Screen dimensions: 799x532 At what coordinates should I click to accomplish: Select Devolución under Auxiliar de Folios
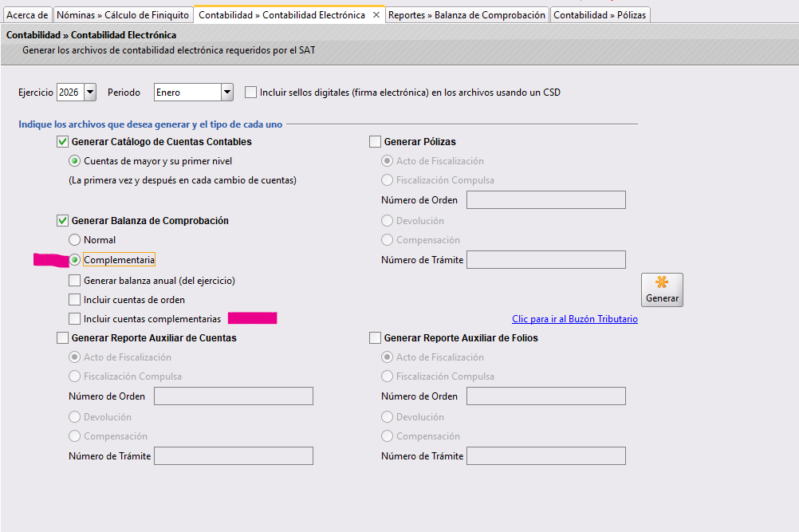(388, 417)
